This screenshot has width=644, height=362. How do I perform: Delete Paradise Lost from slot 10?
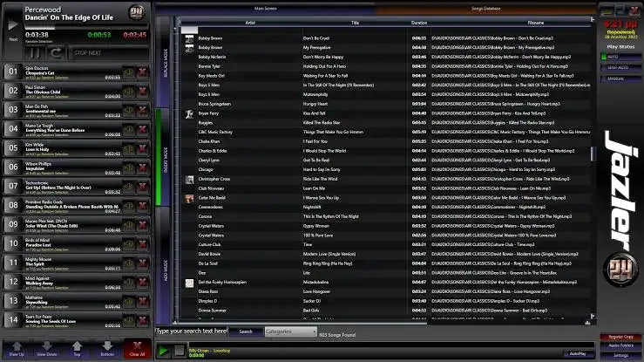tap(143, 244)
